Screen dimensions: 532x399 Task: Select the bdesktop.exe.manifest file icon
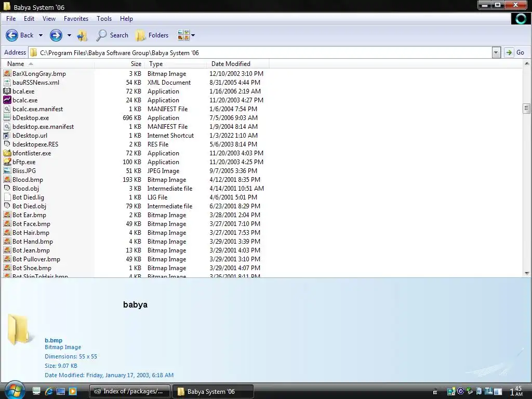(7, 127)
